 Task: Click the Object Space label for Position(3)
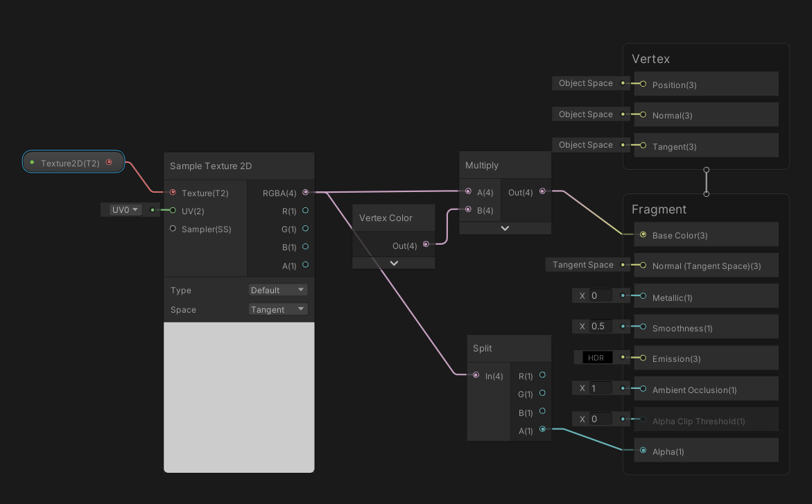pos(586,83)
